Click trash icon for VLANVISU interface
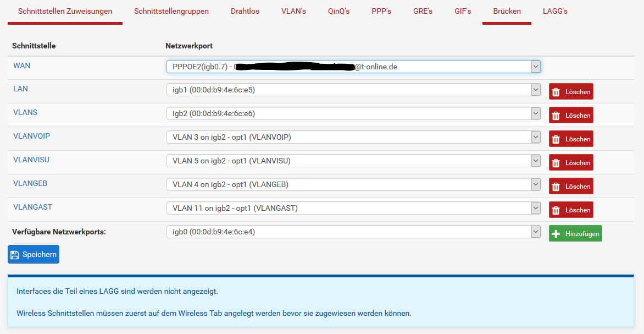The width and height of the screenshot is (644, 334). [556, 163]
